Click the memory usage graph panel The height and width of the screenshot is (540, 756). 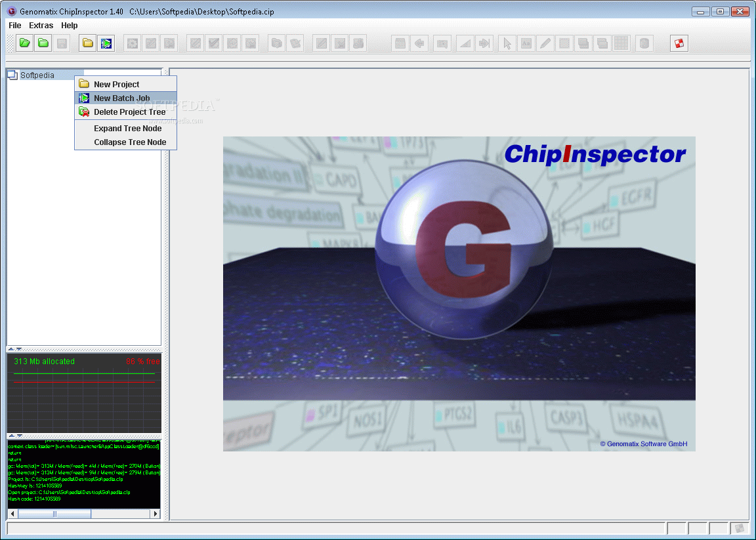coord(85,394)
